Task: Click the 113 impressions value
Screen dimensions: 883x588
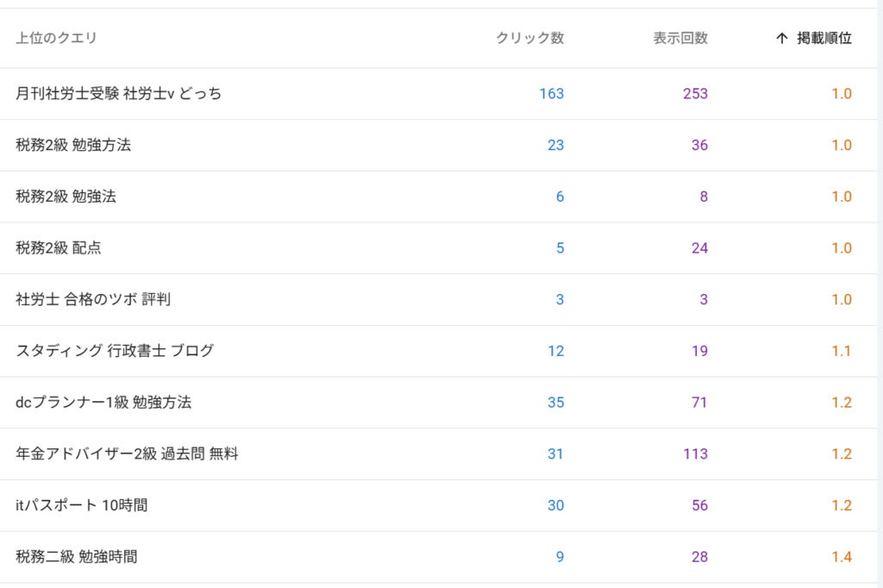Action: 695,454
